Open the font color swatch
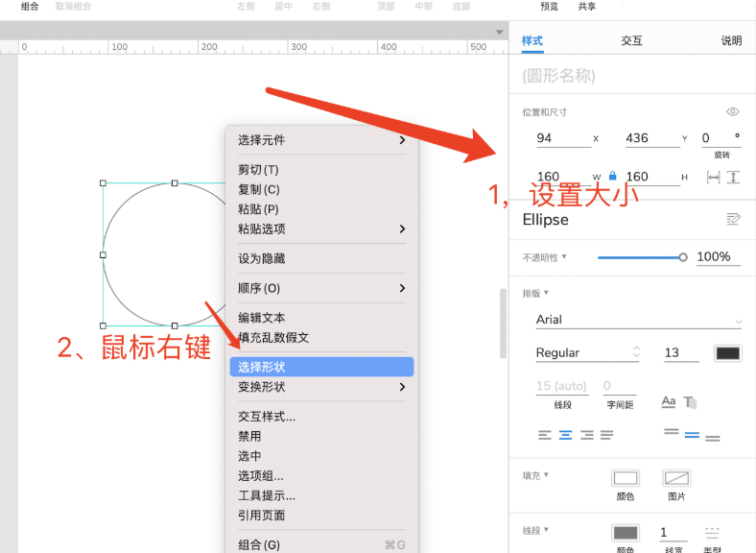 click(727, 353)
